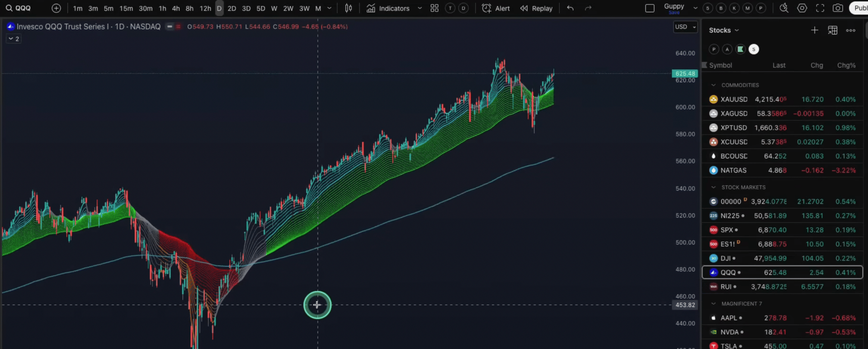
Task: Click the 625.48 current price label
Action: pos(685,74)
